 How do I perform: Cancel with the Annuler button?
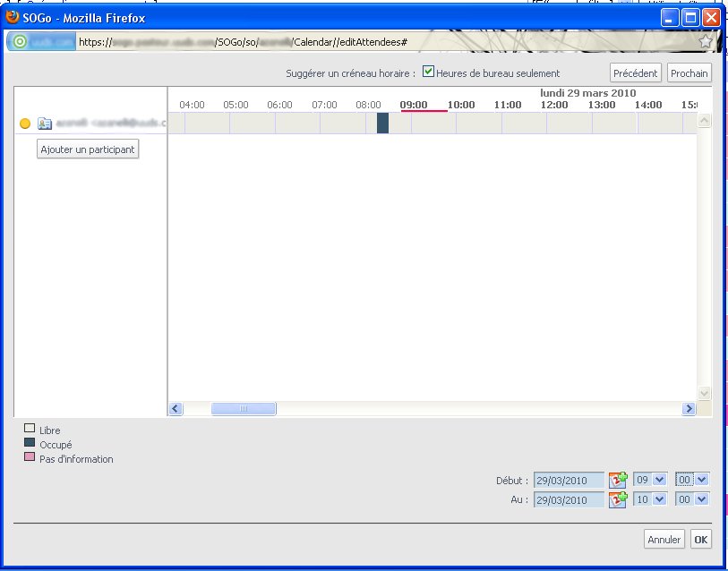(x=664, y=539)
